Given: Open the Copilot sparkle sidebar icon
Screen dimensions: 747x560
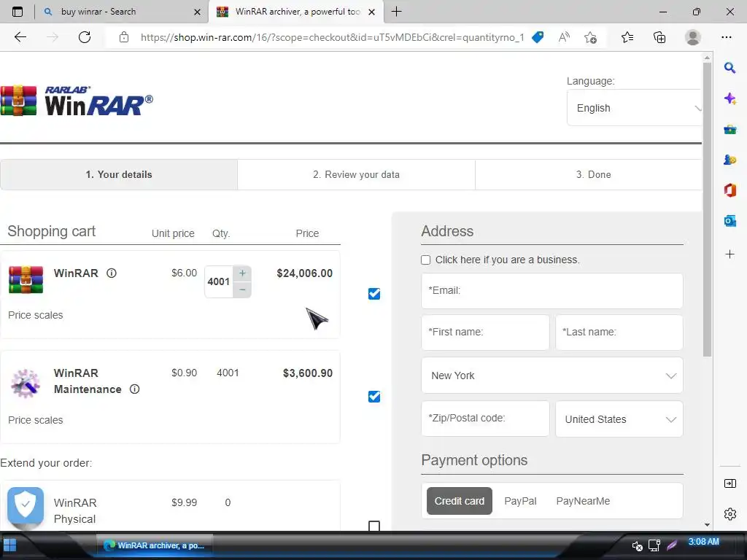Looking at the screenshot, I should point(729,98).
